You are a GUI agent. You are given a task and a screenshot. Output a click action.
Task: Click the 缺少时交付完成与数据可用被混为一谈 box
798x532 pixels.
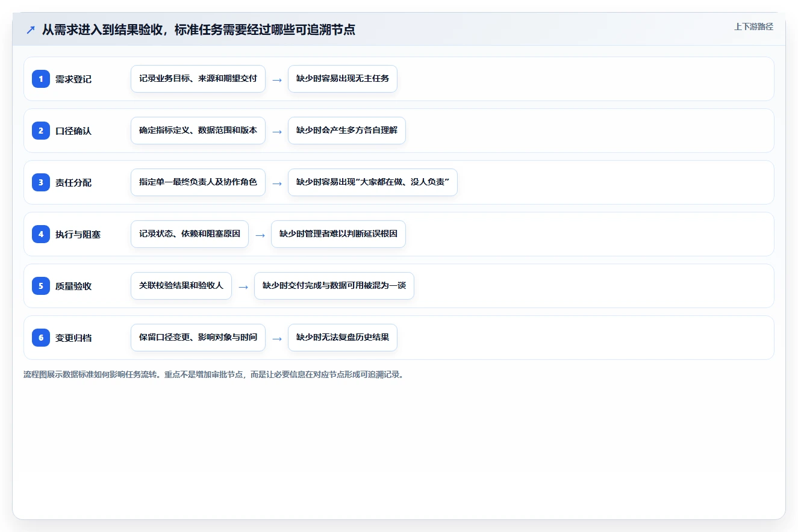tap(334, 286)
